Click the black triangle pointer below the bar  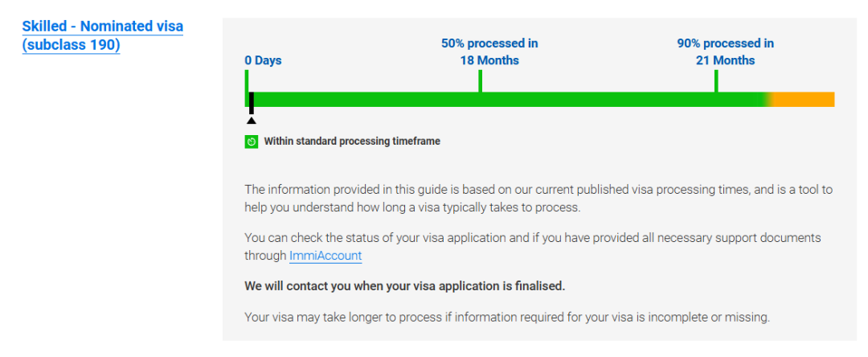point(252,120)
